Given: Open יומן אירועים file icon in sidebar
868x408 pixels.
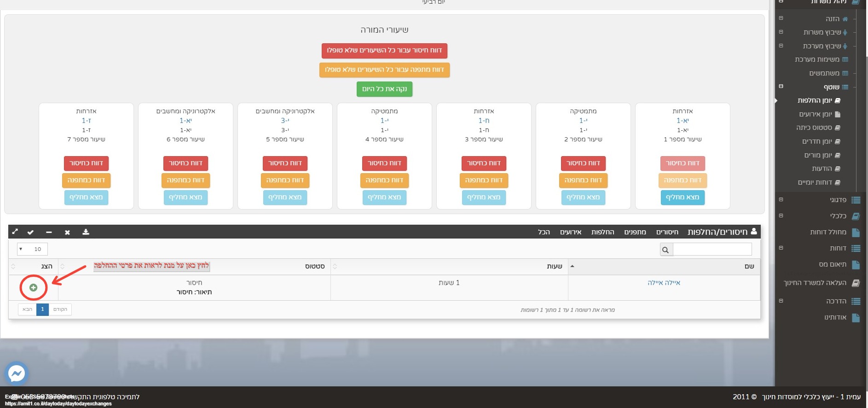Looking at the screenshot, I should point(838,114).
